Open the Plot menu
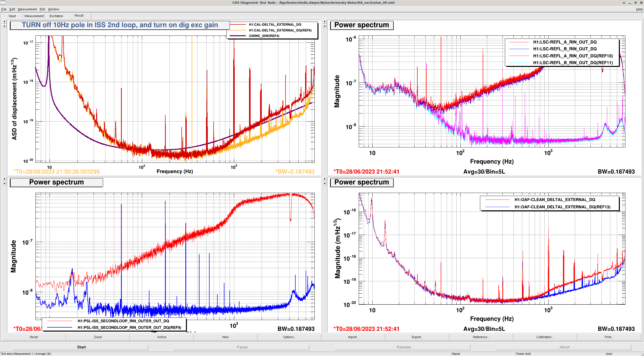The image size is (644, 356). coord(42,9)
